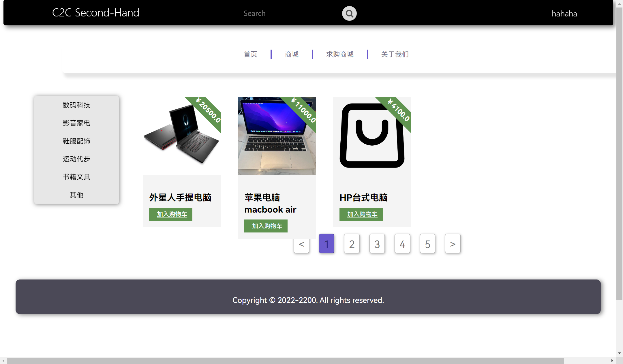Screen dimensions: 623x364
Task: Click the 苹果电脑 macbook air product title
Action: coord(270,203)
